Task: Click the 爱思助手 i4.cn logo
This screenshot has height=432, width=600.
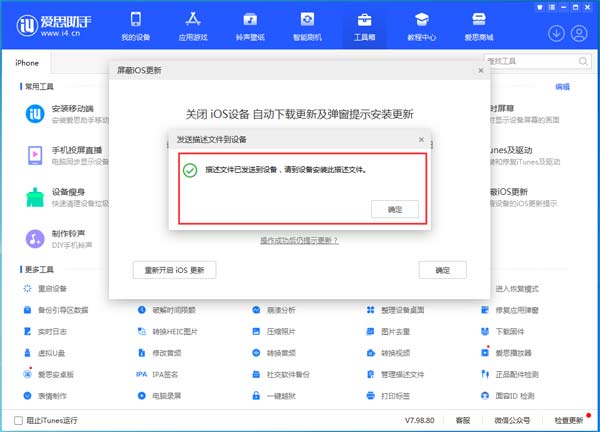Action: (x=54, y=26)
